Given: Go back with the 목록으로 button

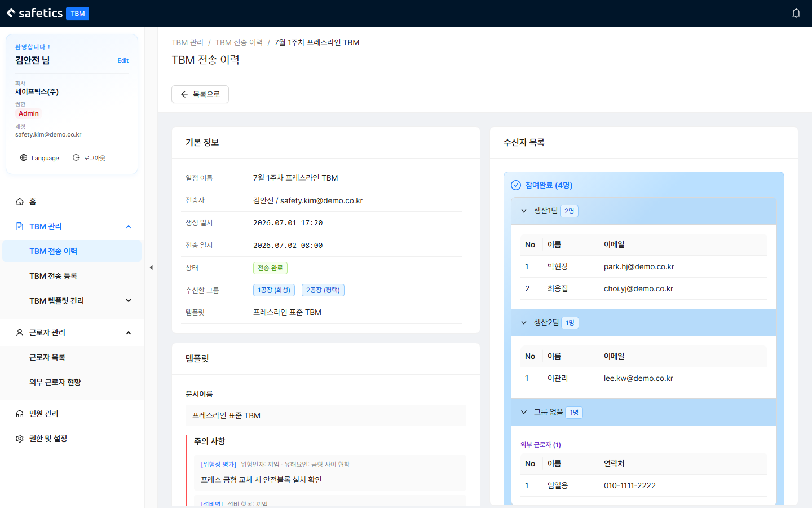Looking at the screenshot, I should [200, 94].
